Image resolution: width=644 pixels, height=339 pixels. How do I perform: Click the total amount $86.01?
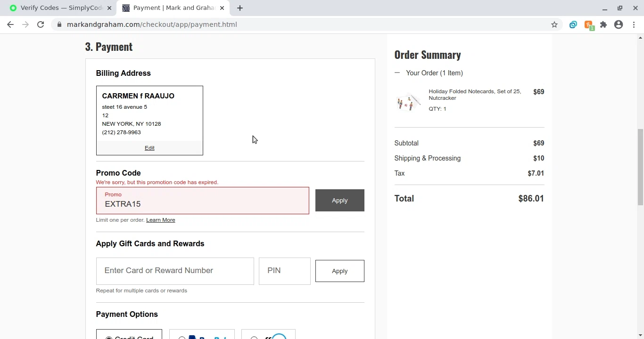tap(531, 199)
